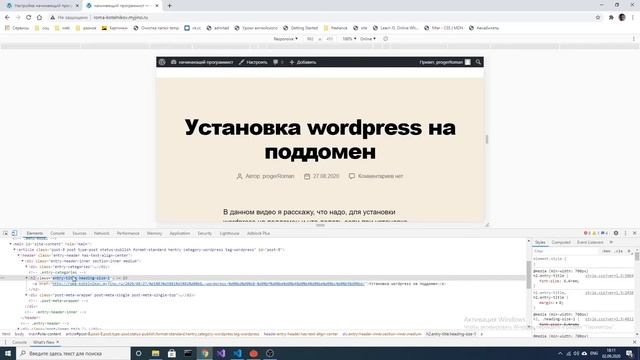Switch to the Memory tab
Image resolution: width=640 pixels, height=360 pixels.
(154, 233)
